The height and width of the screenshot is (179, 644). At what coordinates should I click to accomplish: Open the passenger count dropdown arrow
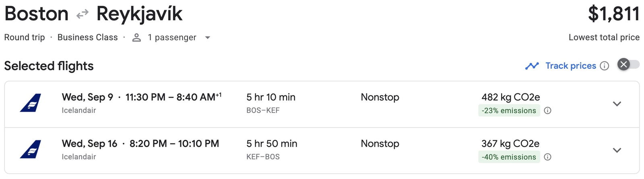pos(208,37)
